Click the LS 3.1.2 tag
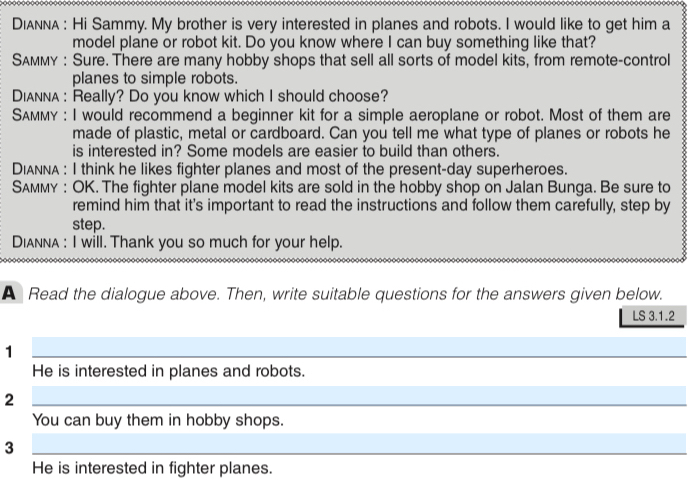The height and width of the screenshot is (486, 690). (654, 317)
